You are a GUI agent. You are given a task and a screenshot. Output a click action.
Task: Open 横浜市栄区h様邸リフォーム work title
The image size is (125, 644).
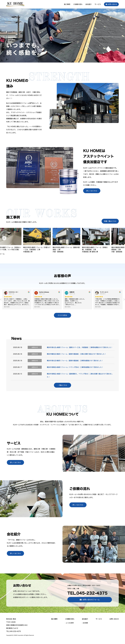(37, 249)
